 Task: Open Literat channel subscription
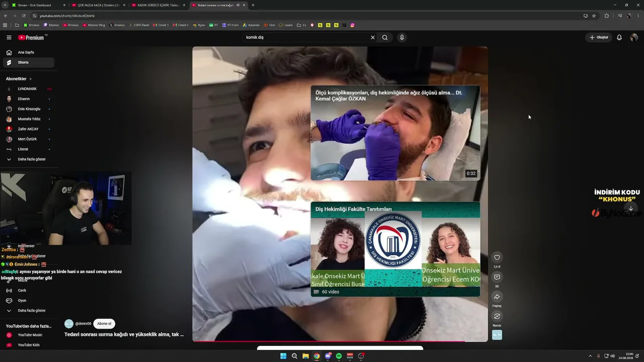[29, 149]
